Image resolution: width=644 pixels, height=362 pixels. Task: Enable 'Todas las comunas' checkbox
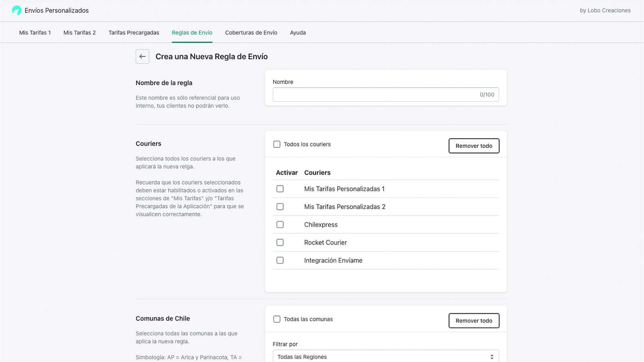coord(277,319)
